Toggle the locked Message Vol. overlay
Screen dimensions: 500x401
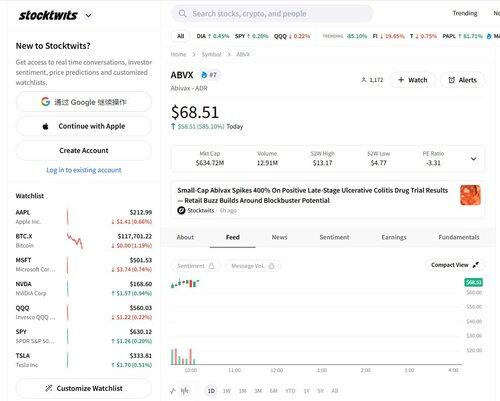coord(253,266)
